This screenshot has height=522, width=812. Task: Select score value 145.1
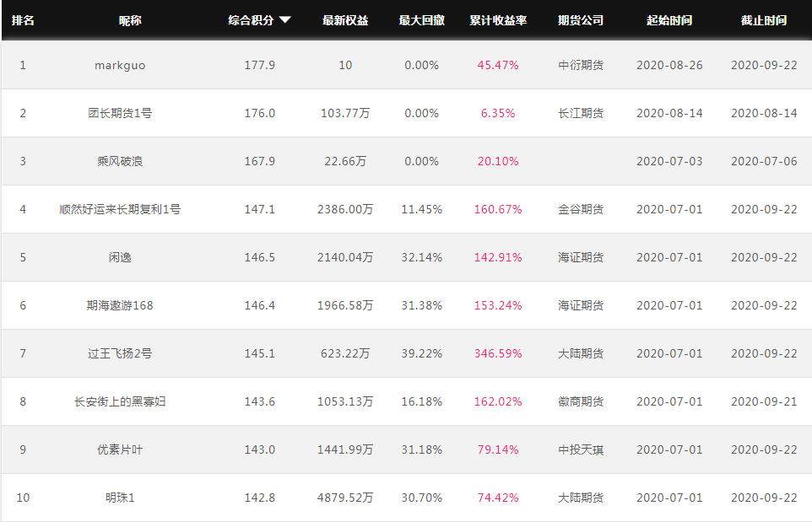tap(259, 354)
